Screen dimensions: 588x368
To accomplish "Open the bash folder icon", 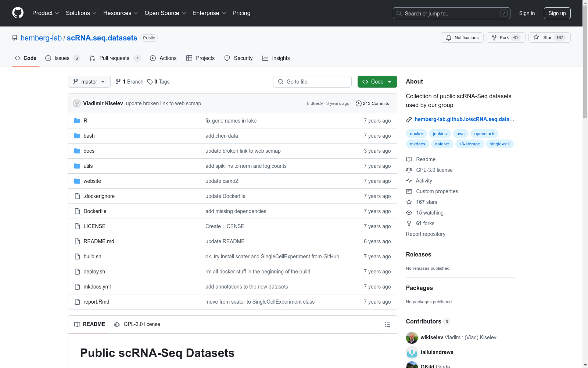I will tap(77, 136).
